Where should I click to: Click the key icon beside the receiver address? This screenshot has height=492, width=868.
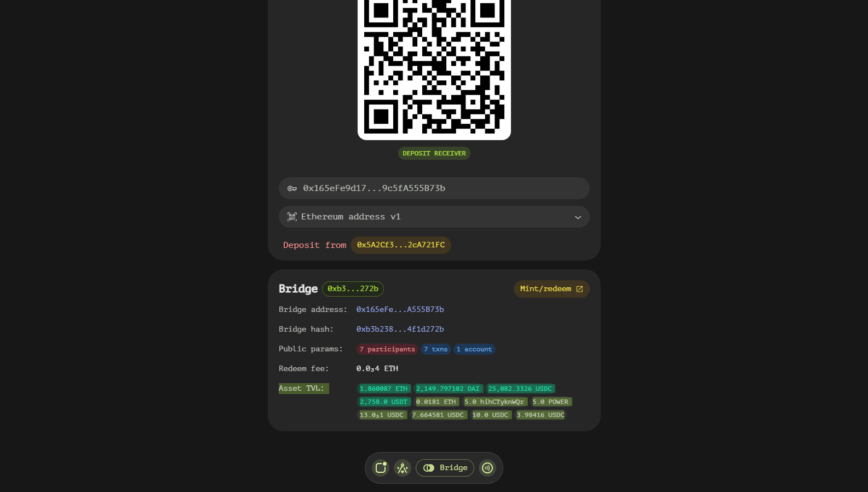[292, 188]
